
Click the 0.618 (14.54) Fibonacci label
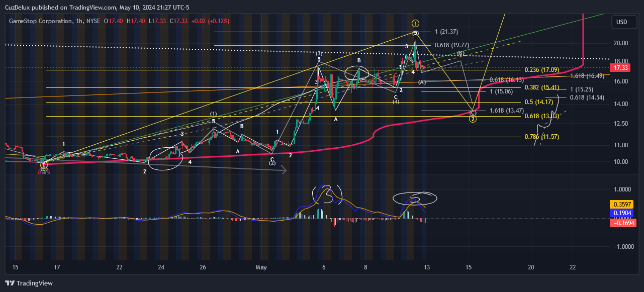coord(587,97)
